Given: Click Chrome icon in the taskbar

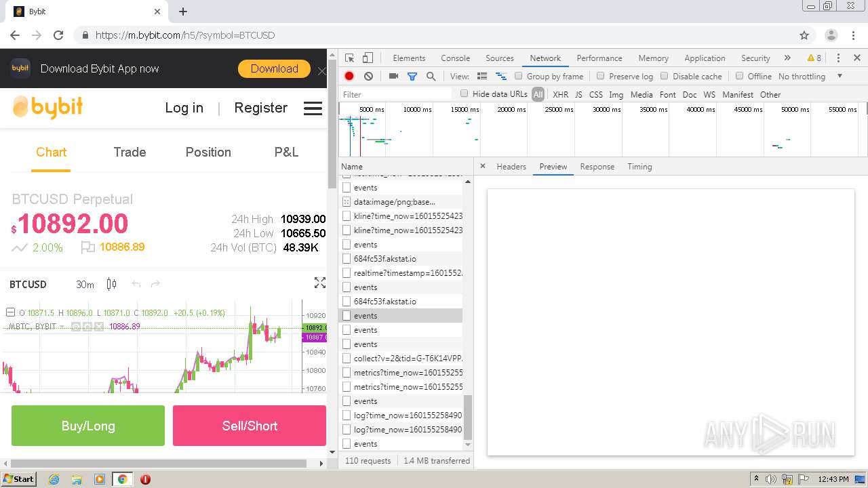Looking at the screenshot, I should 122,479.
